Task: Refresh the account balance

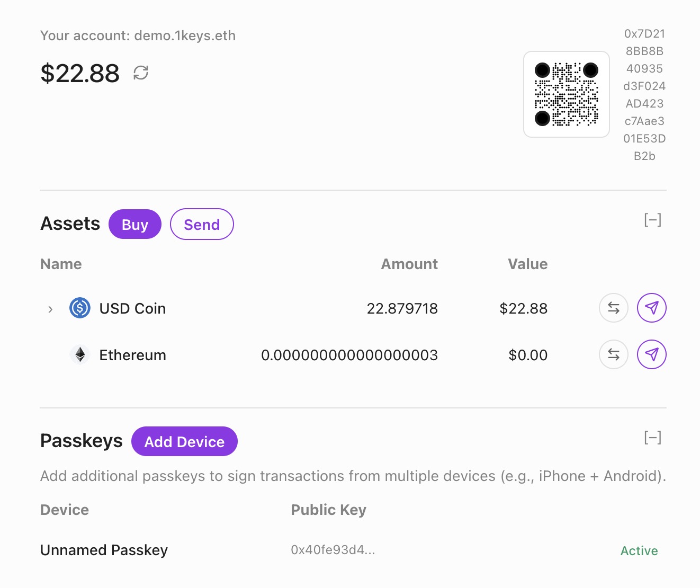Action: tap(141, 73)
